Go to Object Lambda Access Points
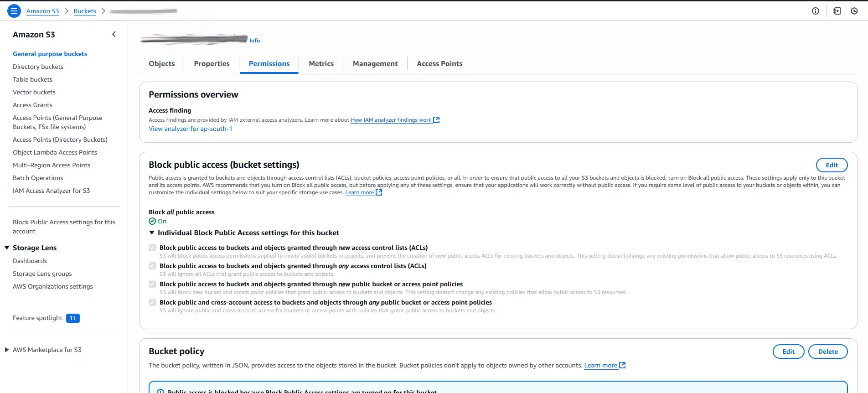This screenshot has width=868, height=393. [55, 152]
